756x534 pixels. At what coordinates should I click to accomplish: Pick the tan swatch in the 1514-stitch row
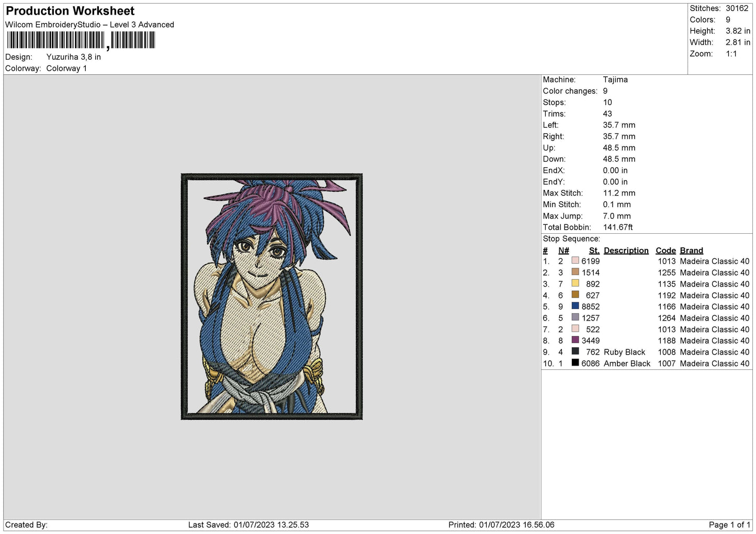576,272
